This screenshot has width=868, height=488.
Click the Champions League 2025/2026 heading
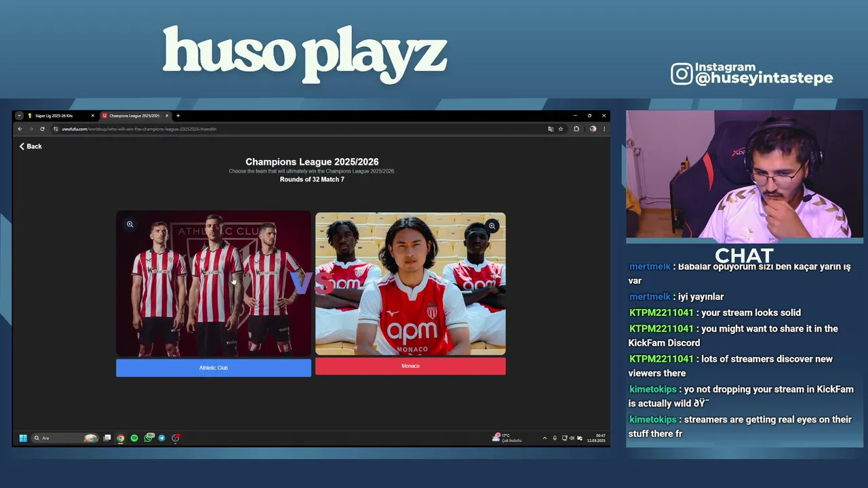[x=312, y=162]
